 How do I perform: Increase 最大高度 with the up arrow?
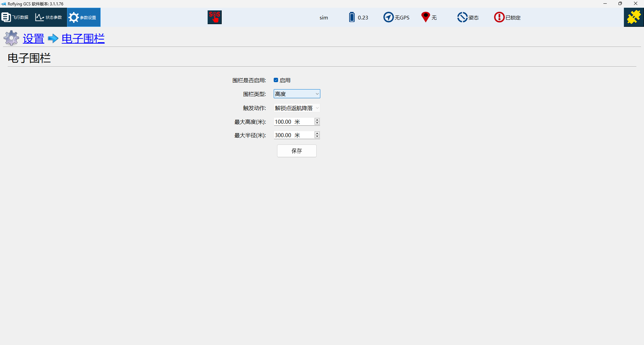(x=317, y=120)
